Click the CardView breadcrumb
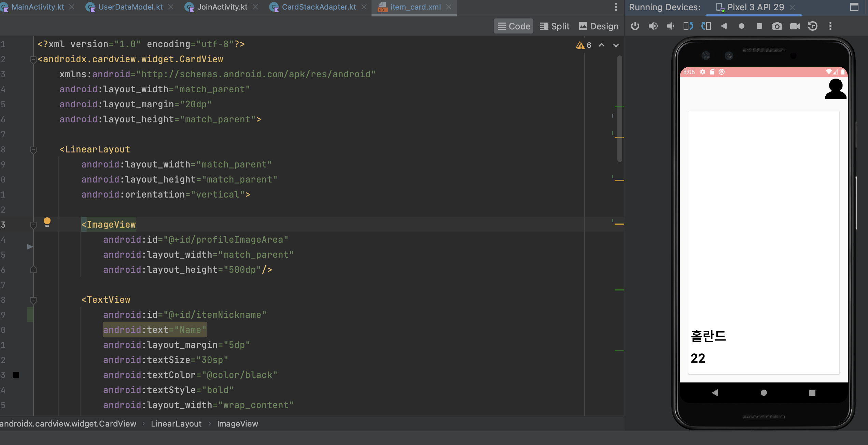The height and width of the screenshot is (445, 868). click(x=68, y=424)
